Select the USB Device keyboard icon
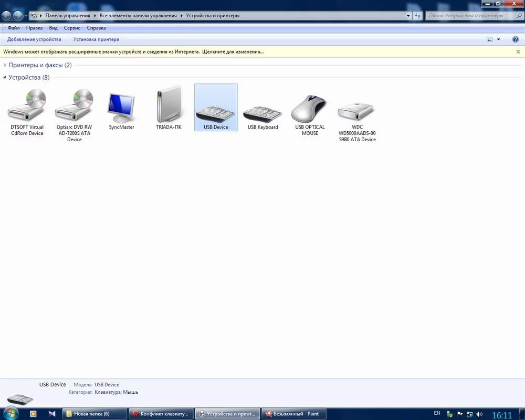 [x=216, y=108]
